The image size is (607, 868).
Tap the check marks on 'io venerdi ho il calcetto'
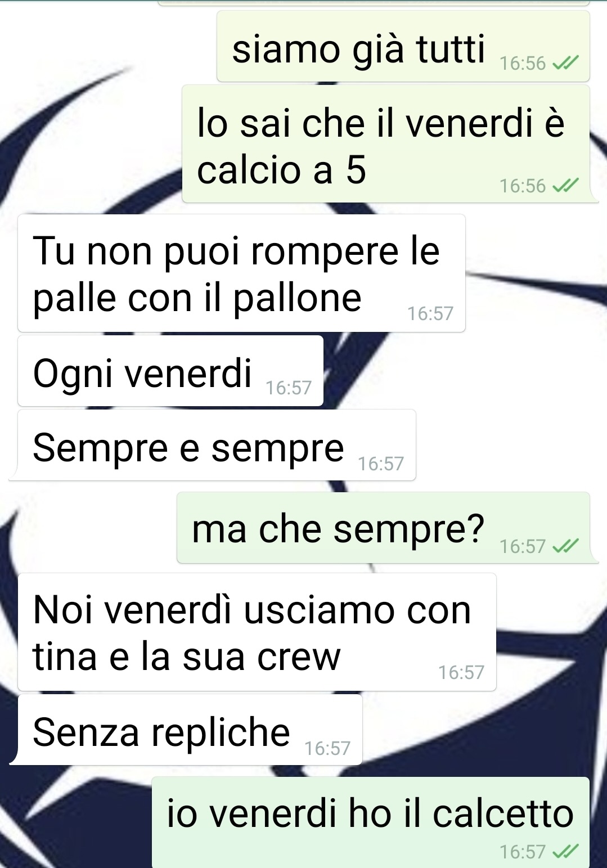pos(565,852)
